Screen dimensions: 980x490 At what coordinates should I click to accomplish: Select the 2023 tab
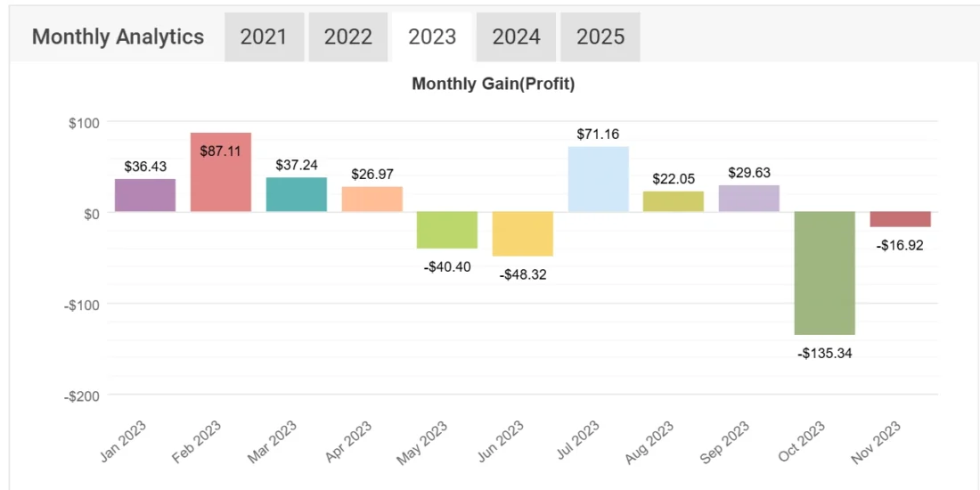pyautogui.click(x=432, y=37)
